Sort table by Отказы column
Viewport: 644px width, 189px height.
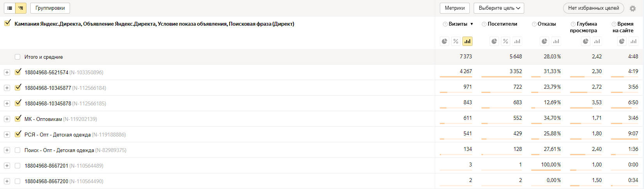point(546,24)
